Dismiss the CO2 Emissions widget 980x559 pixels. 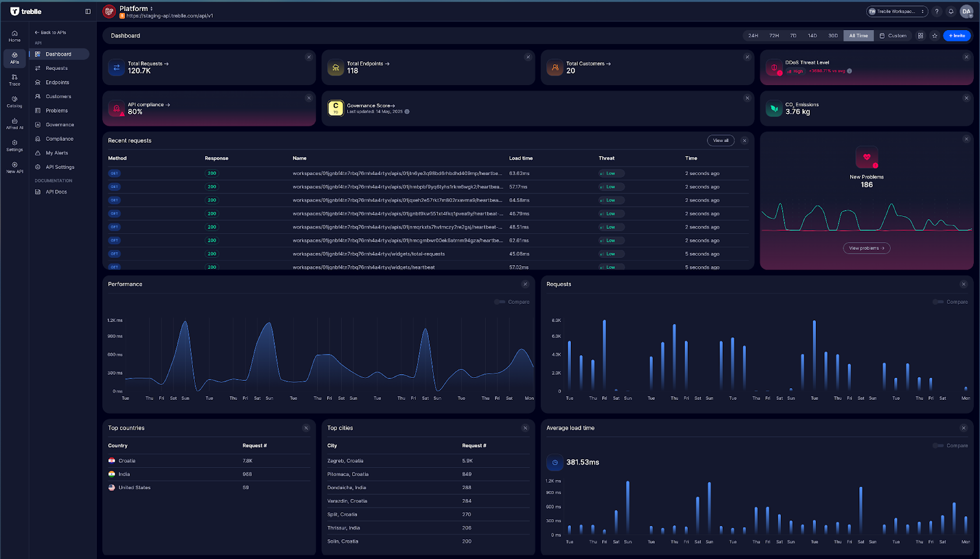click(x=967, y=98)
